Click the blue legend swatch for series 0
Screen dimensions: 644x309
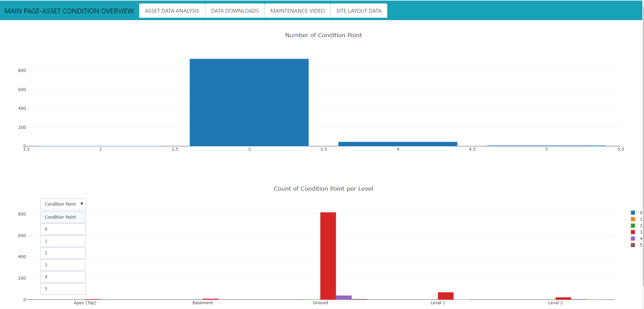(x=633, y=213)
